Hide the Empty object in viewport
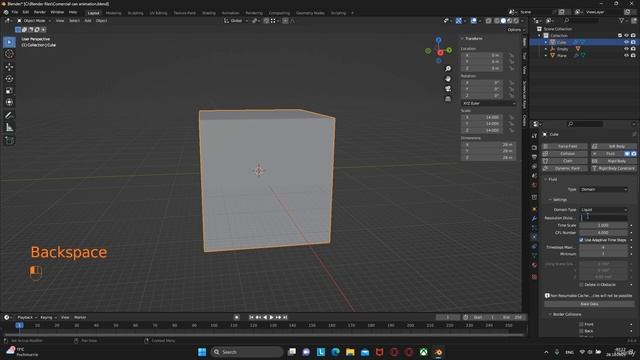 pos(627,49)
